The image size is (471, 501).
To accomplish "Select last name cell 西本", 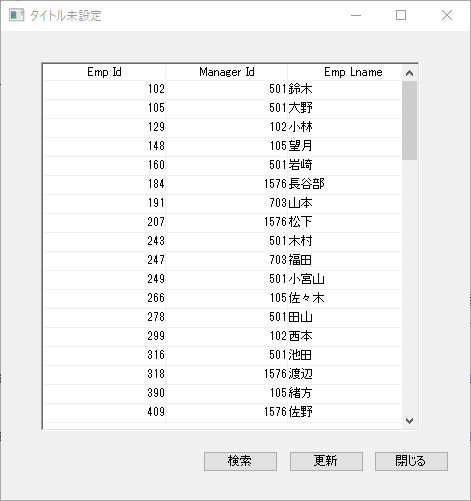I will pyautogui.click(x=345, y=336).
